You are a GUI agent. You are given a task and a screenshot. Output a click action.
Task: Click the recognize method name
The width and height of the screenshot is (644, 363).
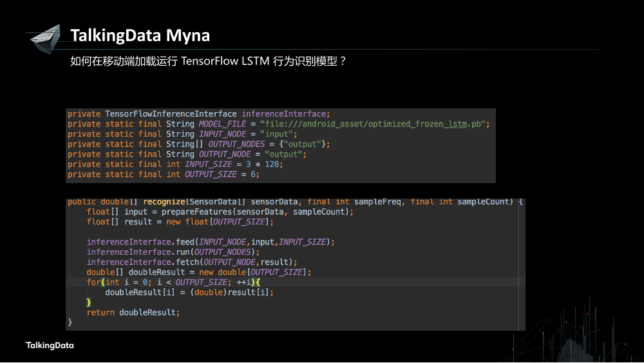click(164, 202)
